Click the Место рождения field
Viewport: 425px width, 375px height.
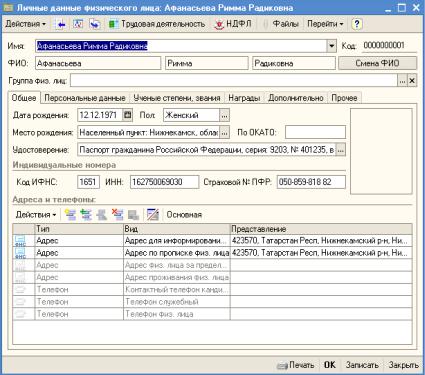[149, 133]
